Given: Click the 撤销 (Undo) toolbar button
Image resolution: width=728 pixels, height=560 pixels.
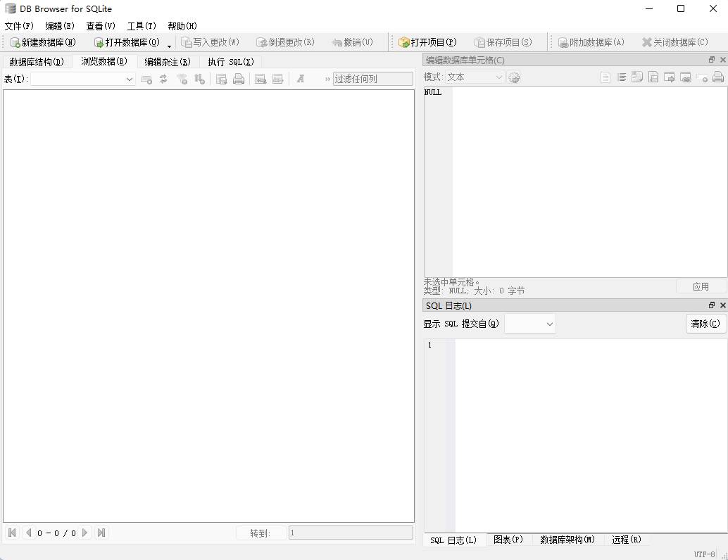Looking at the screenshot, I should 353,42.
